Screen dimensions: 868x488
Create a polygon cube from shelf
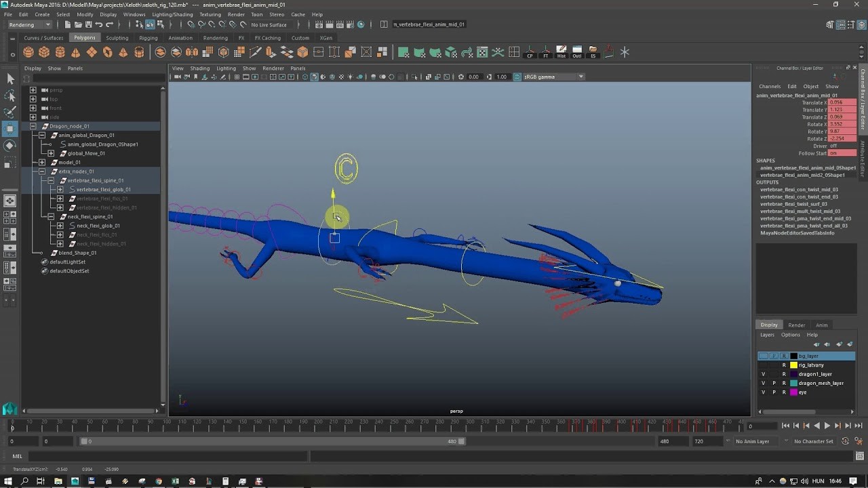pyautogui.click(x=44, y=52)
